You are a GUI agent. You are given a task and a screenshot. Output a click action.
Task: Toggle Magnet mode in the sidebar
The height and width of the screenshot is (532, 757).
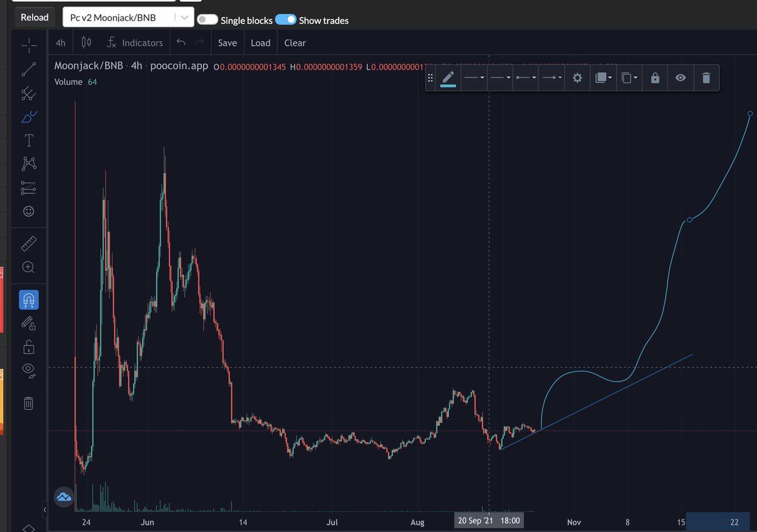(x=28, y=301)
